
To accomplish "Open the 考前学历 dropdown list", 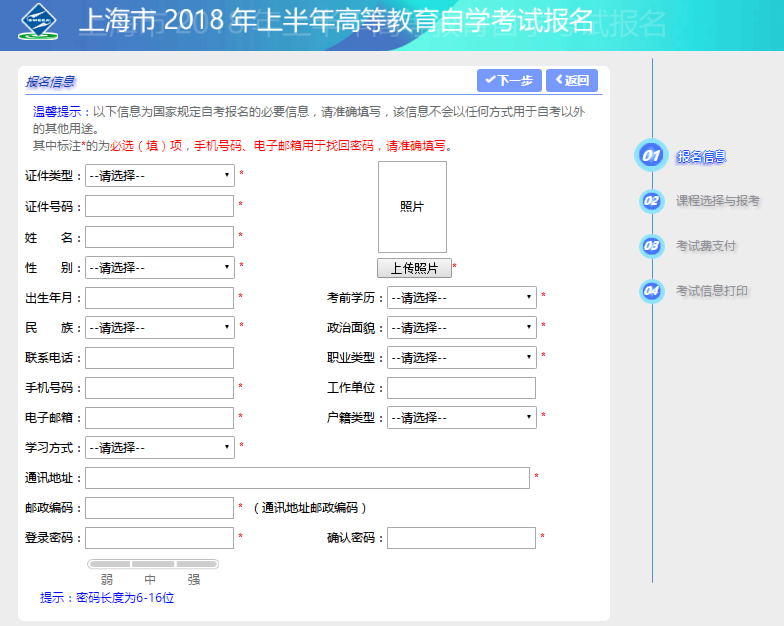I will coord(461,298).
